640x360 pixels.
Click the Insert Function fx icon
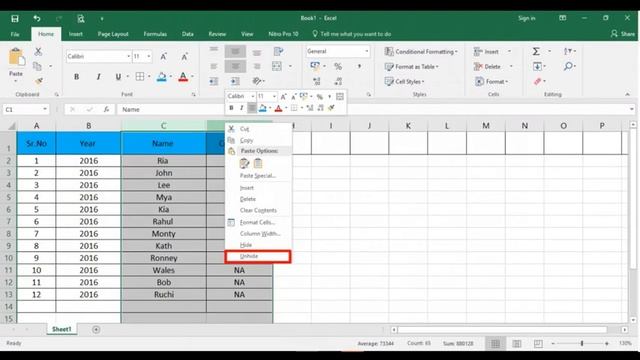coord(106,109)
